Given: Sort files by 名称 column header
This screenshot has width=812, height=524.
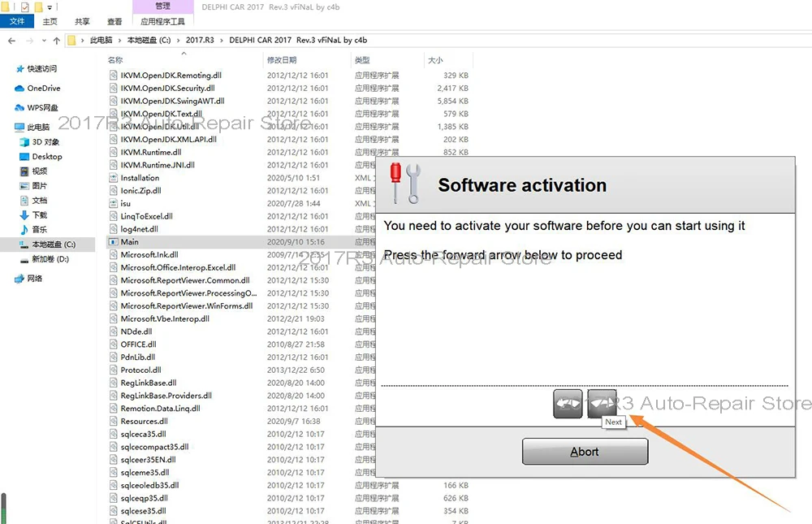Looking at the screenshot, I should [115, 60].
